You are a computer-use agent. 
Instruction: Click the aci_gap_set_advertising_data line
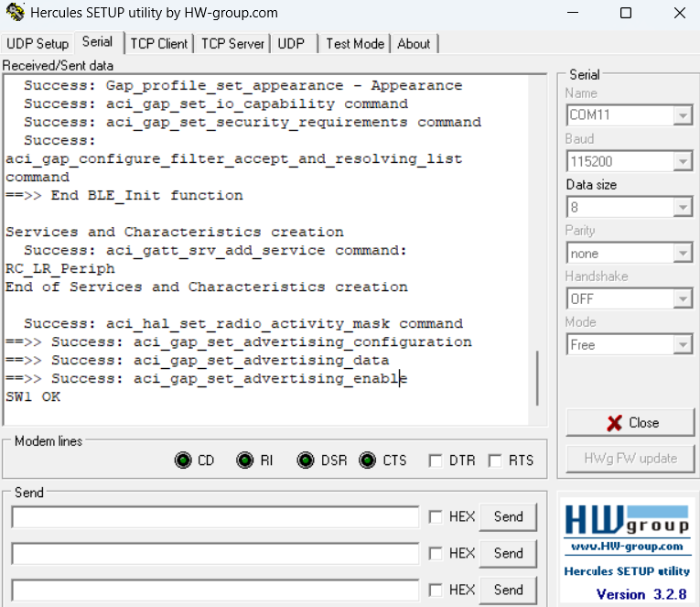click(198, 360)
